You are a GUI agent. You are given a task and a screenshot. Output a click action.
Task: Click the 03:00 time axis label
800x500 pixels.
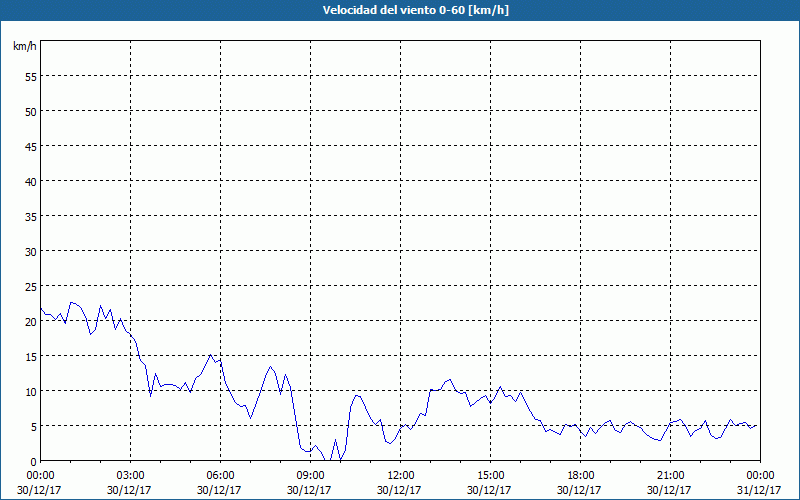click(130, 476)
